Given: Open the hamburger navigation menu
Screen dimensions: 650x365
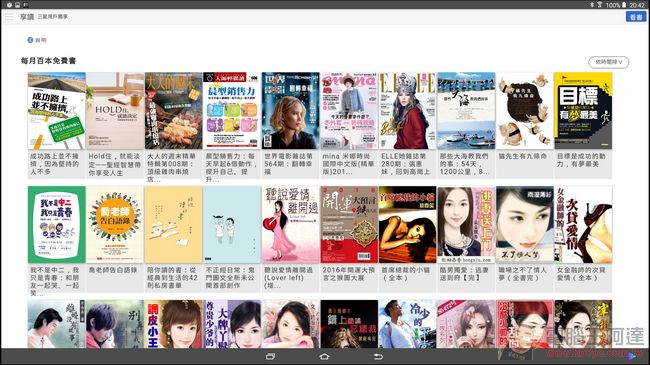Looking at the screenshot, I should point(9,17).
